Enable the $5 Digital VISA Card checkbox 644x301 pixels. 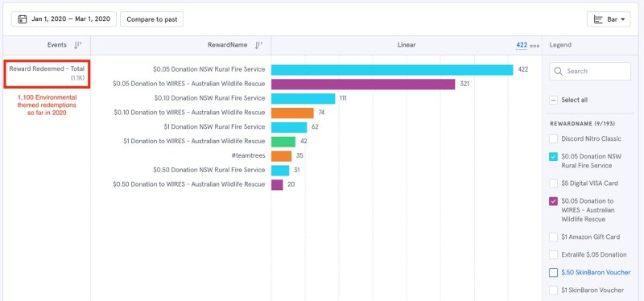coord(553,183)
